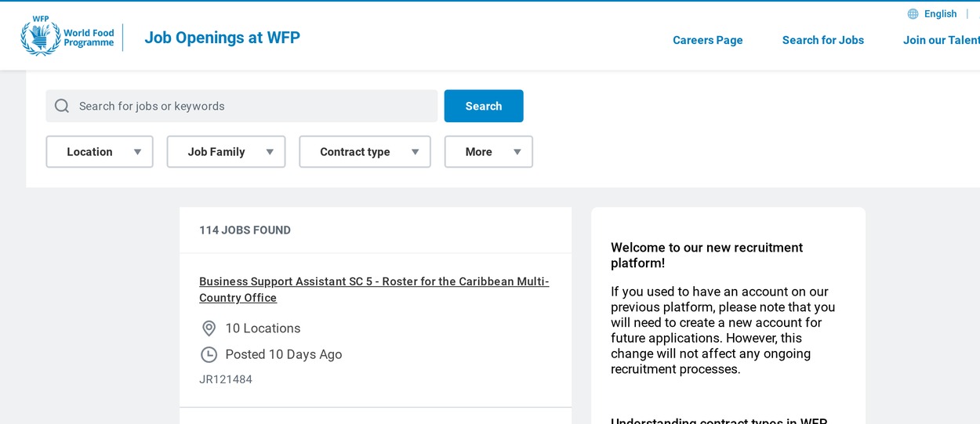Open the Business Support Assistant SC 5 job link
The width and height of the screenshot is (980, 424).
[374, 289]
